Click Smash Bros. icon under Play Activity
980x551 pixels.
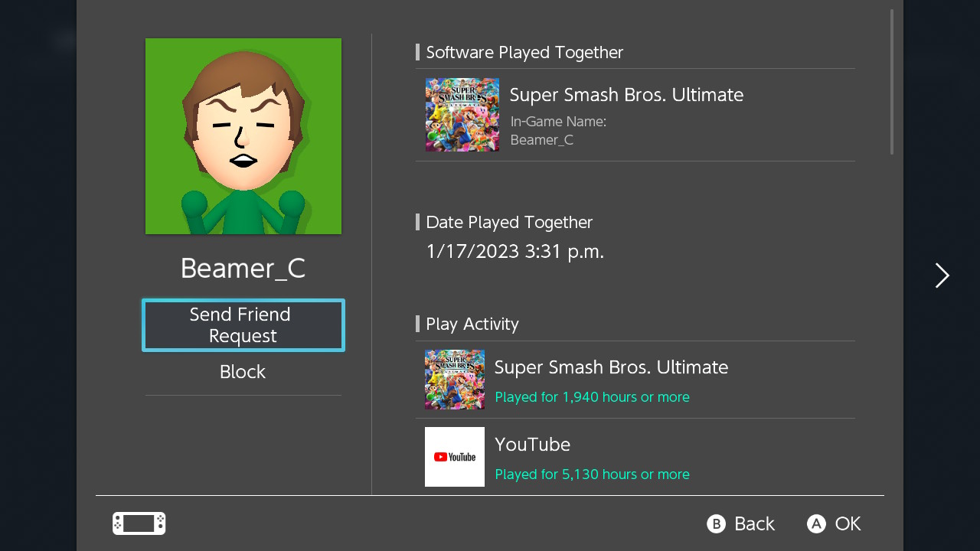click(x=455, y=380)
